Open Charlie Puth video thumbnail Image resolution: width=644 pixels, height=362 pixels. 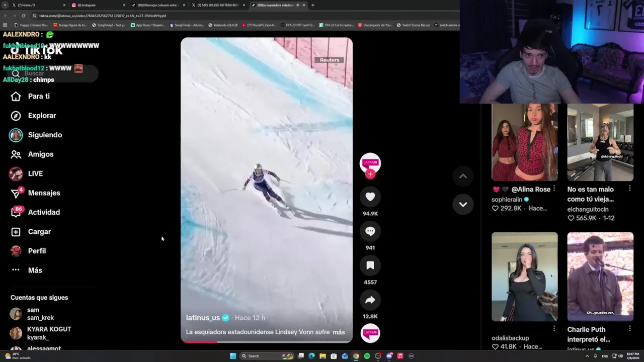point(600,277)
